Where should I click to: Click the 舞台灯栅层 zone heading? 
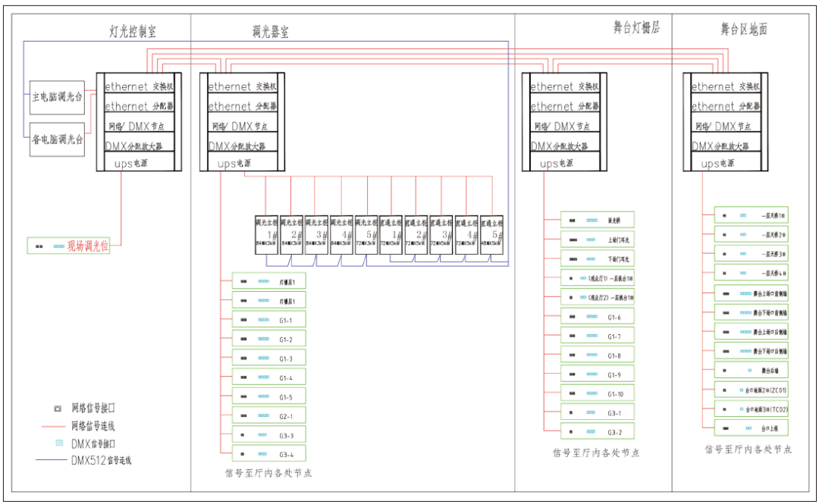click(x=636, y=27)
